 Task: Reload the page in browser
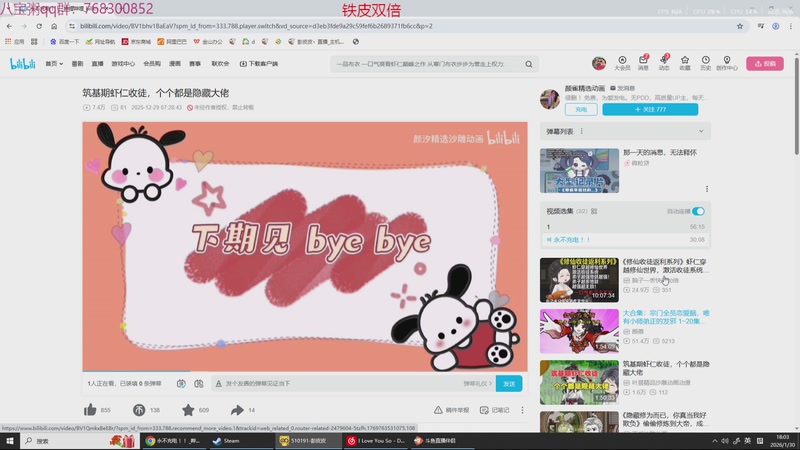click(39, 26)
